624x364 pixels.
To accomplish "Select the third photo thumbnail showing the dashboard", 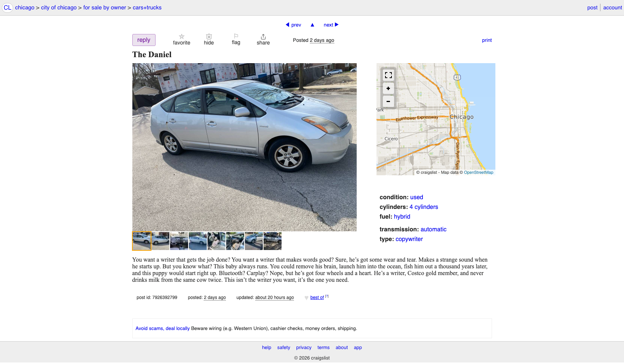I will 179,241.
